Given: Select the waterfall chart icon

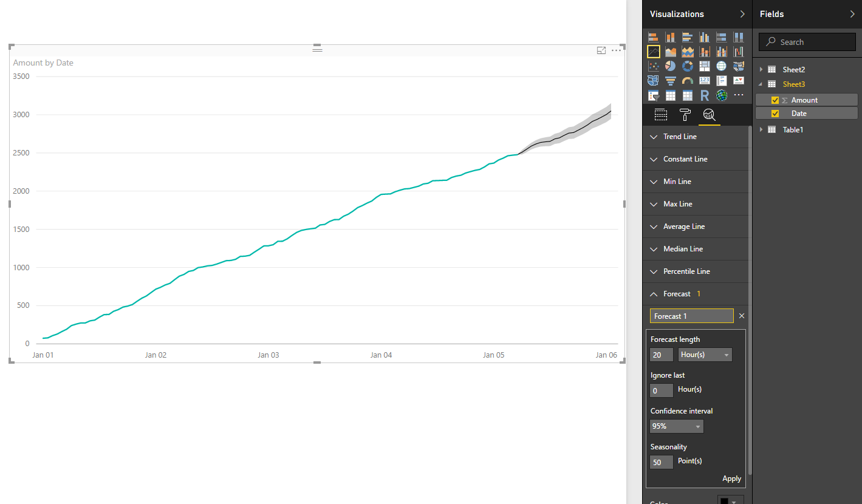Looking at the screenshot, I should [739, 52].
